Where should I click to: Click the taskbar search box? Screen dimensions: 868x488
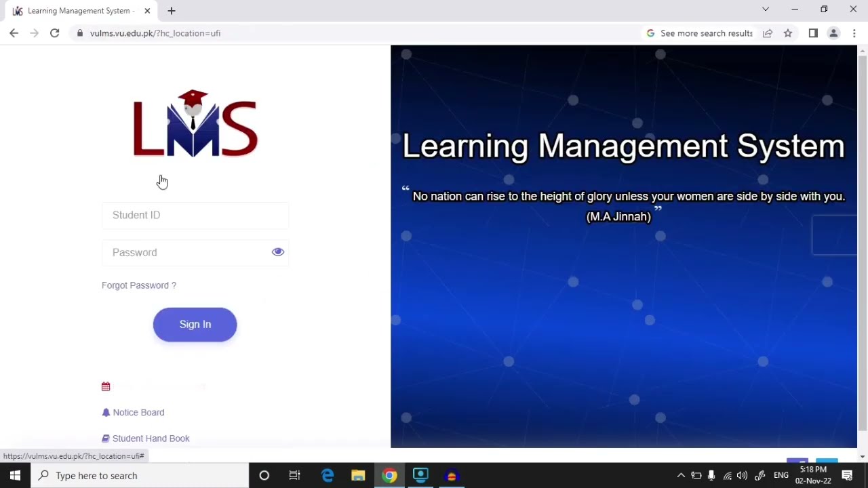click(140, 476)
